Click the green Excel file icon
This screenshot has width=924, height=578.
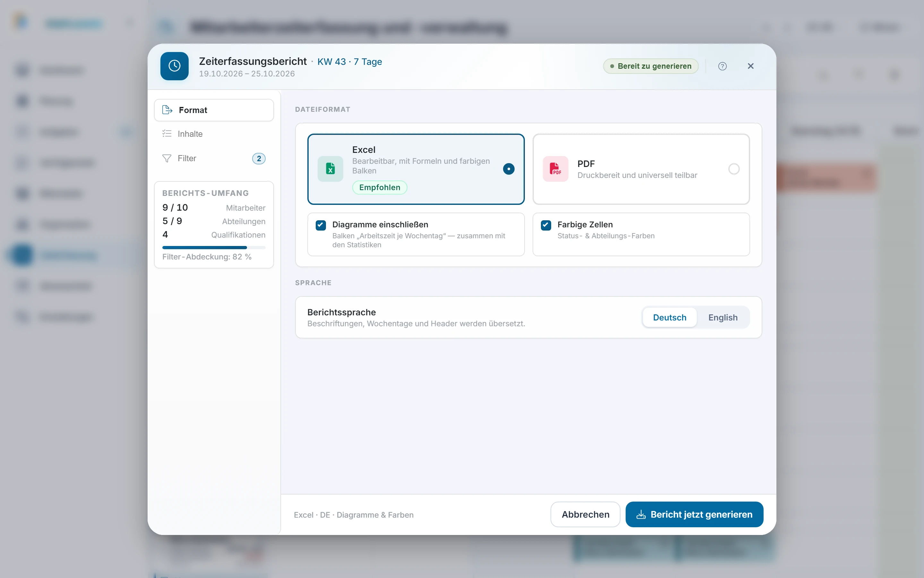330,169
